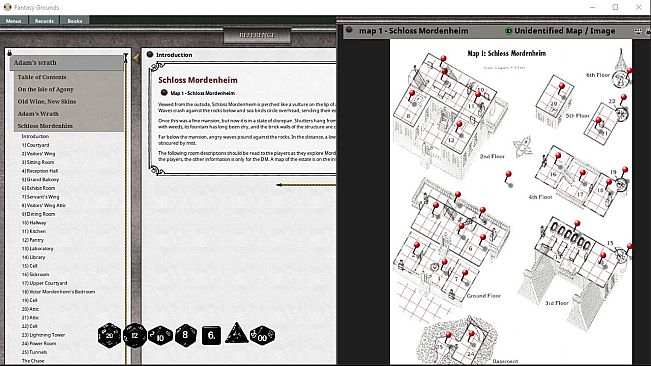Open 23) Lightning Tower page
This screenshot has height=366, width=651.
coord(43,335)
